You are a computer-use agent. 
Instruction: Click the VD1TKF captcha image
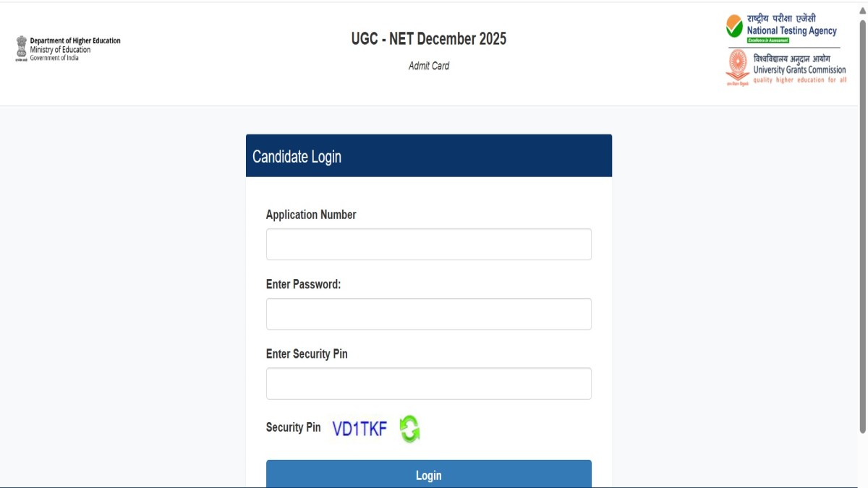click(359, 429)
